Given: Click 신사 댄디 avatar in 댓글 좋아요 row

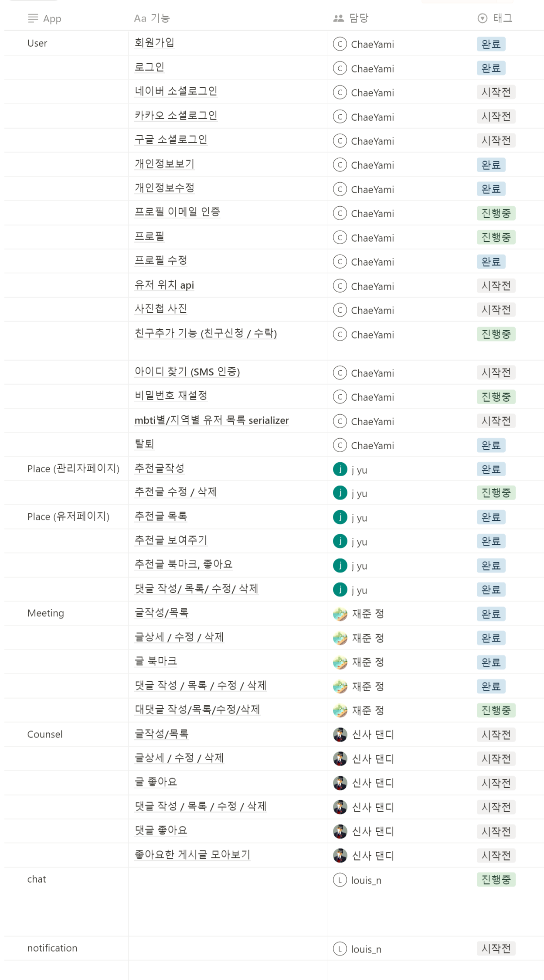Looking at the screenshot, I should coord(340,831).
